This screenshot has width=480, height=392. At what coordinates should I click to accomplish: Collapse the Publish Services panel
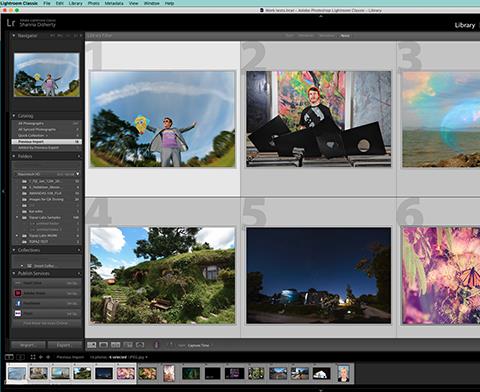point(14,274)
